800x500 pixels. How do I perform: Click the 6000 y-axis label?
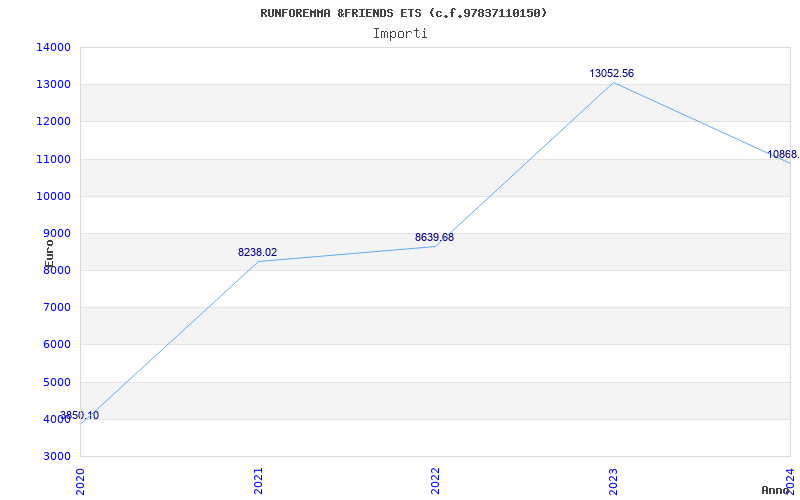pyautogui.click(x=56, y=345)
